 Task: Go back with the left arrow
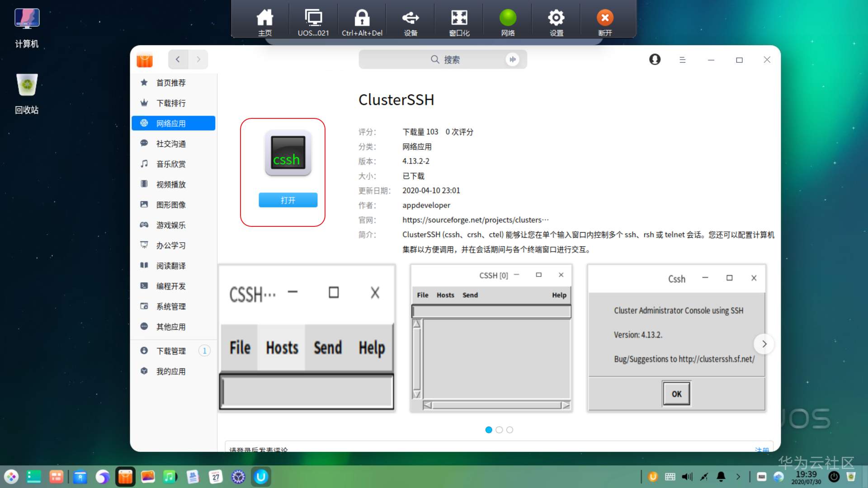tap(178, 60)
